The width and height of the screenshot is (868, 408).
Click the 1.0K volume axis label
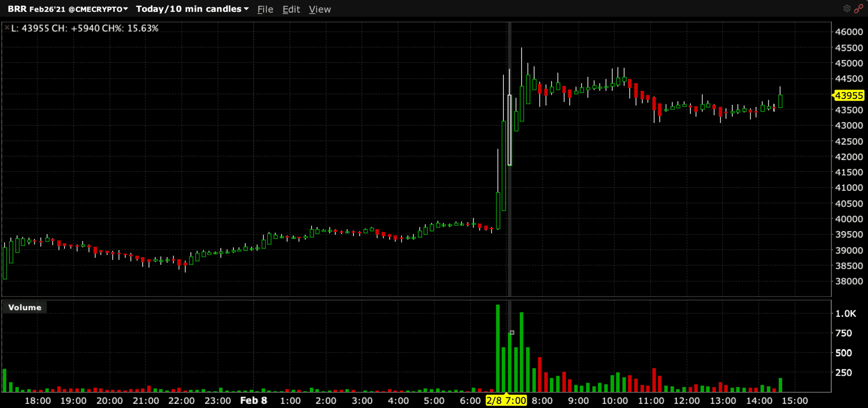(846, 314)
